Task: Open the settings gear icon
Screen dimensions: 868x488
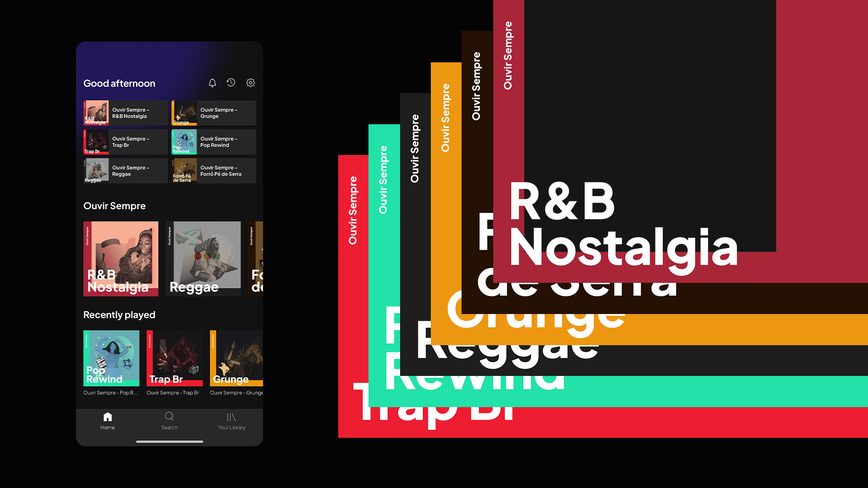Action: (250, 83)
